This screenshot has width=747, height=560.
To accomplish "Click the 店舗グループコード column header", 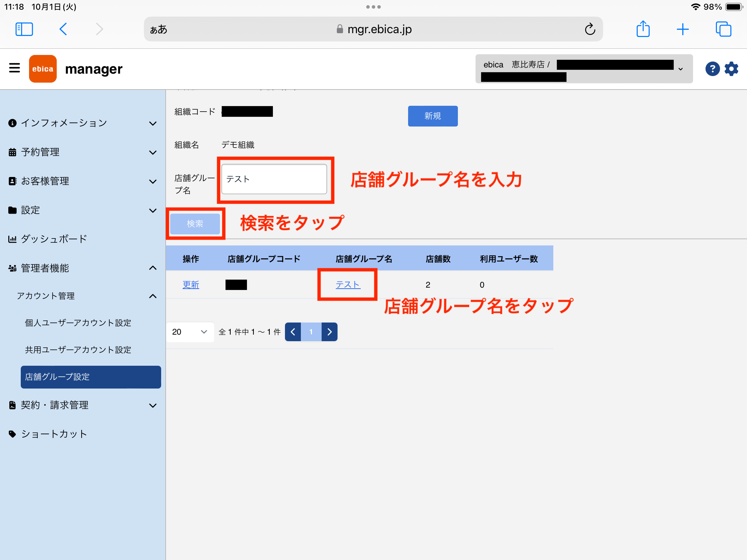I will 264,259.
